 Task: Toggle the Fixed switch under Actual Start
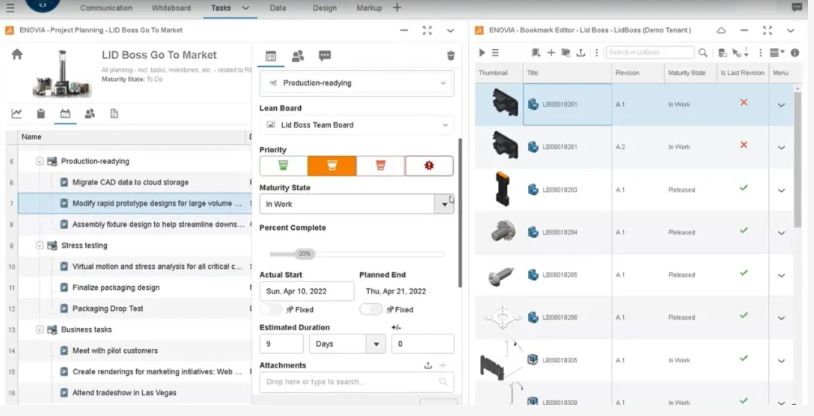(271, 309)
